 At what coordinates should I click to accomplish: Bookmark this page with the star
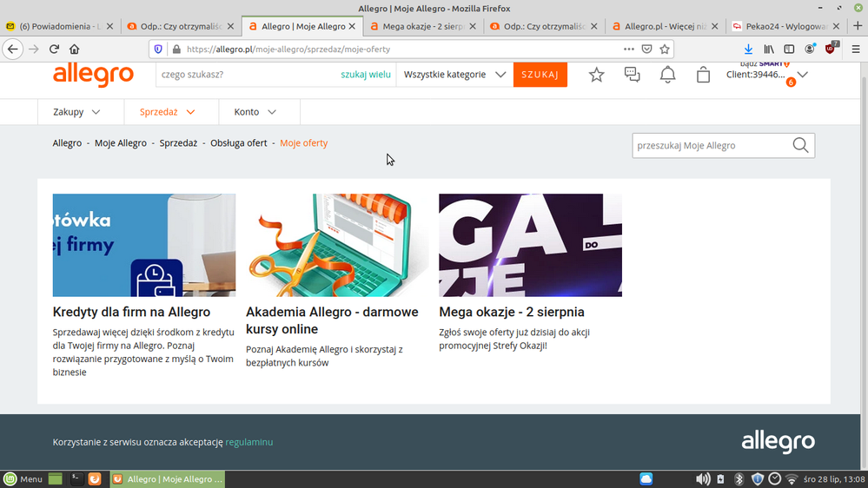665,49
